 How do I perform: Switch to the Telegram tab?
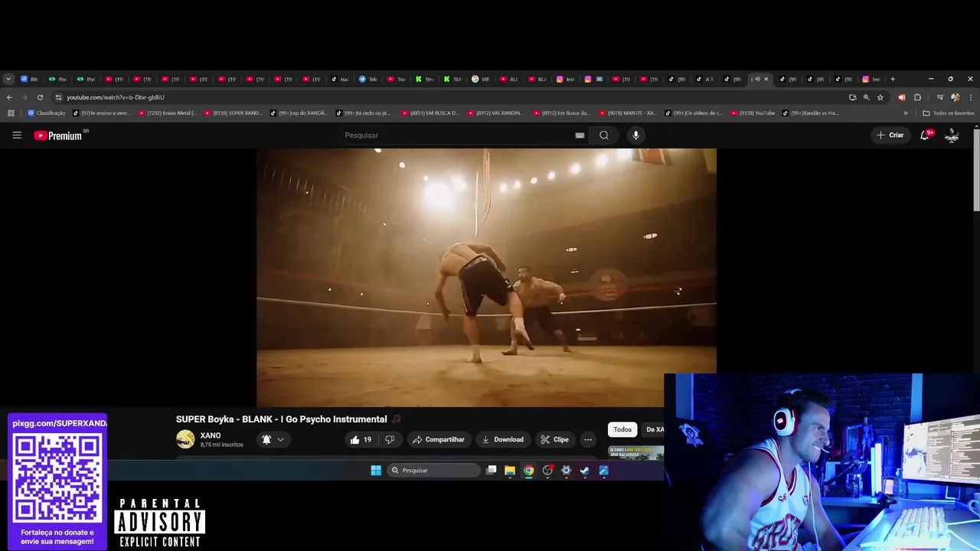pos(368,79)
